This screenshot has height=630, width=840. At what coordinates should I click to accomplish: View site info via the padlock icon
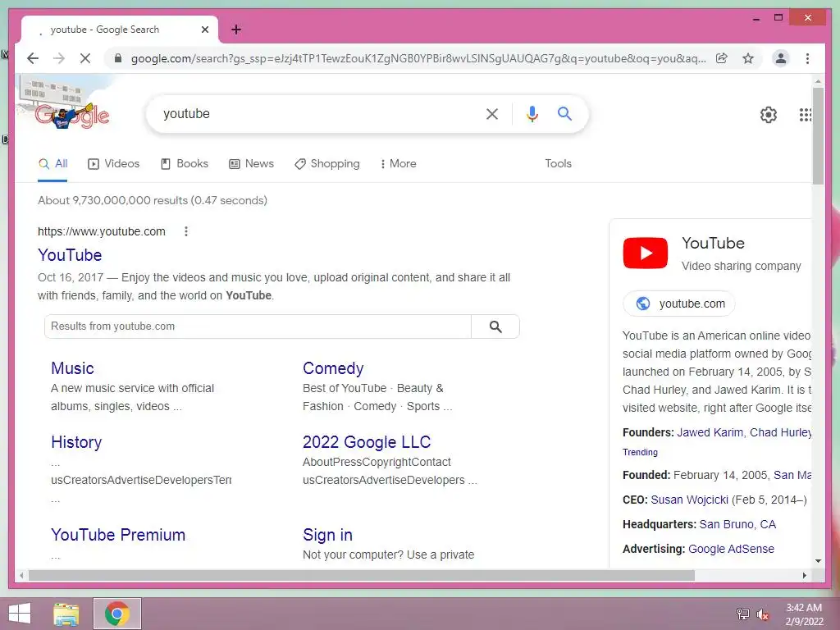pos(118,58)
